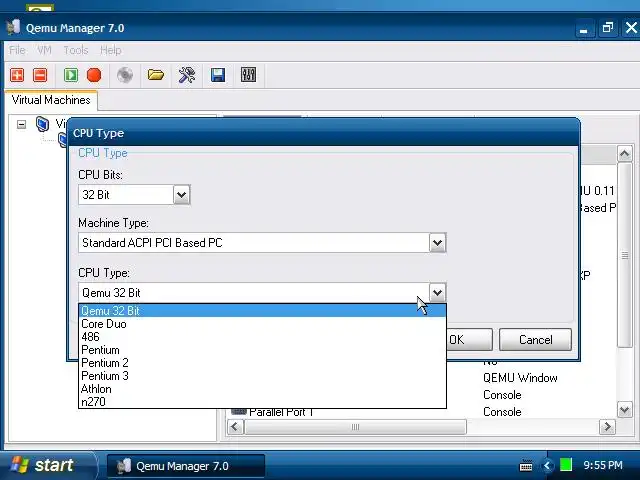Image resolution: width=640 pixels, height=480 pixels.
Task: Click the green square tray icon
Action: click(566, 465)
